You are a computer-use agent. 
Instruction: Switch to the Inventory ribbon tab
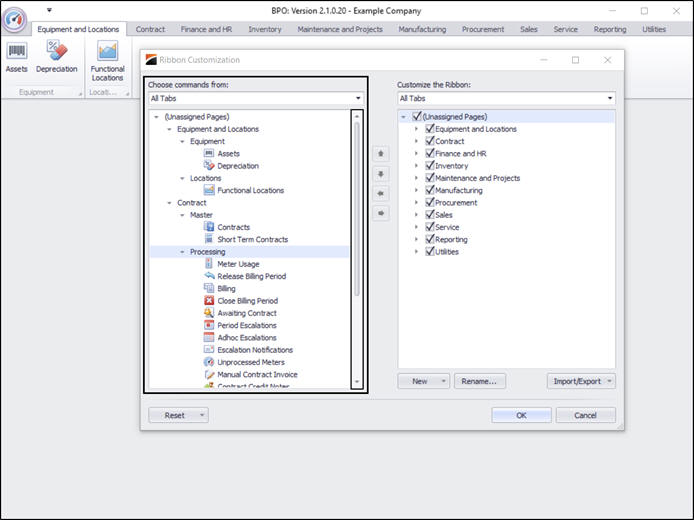(x=265, y=29)
